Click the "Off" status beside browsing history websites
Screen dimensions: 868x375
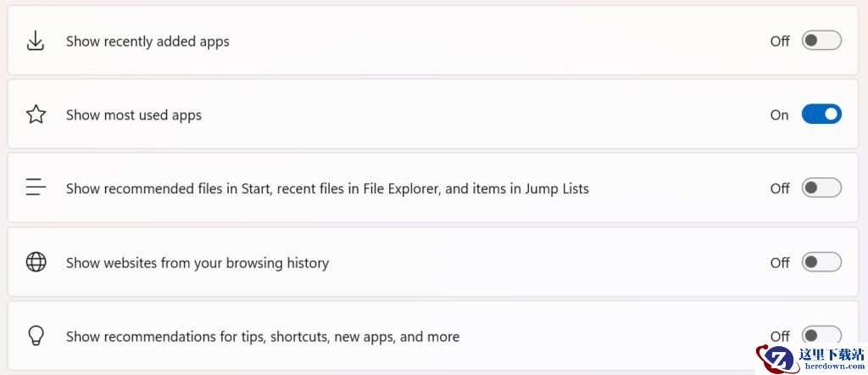tap(780, 263)
